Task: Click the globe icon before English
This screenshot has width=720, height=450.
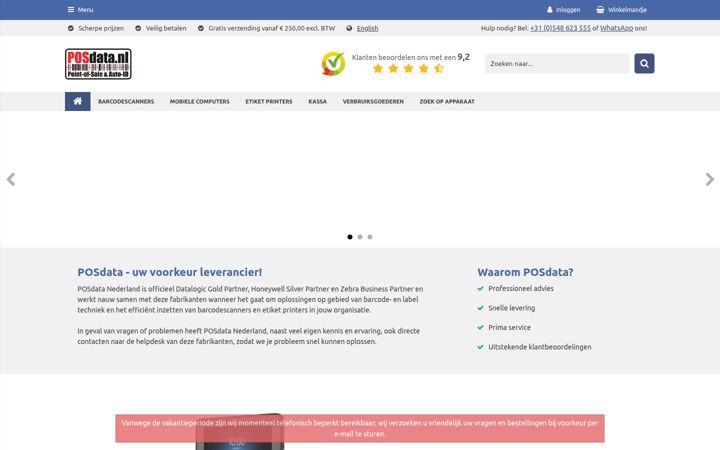Action: [x=349, y=28]
